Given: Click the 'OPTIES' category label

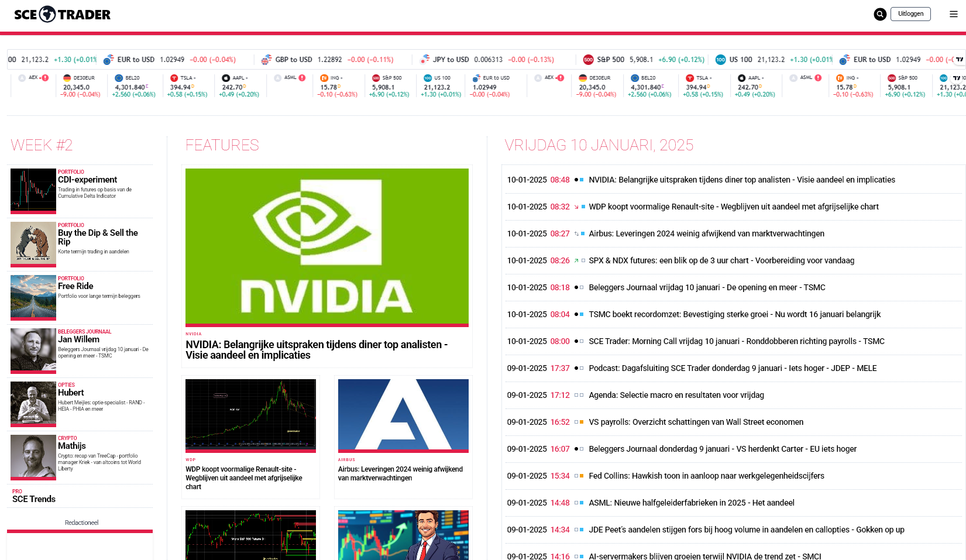Looking at the screenshot, I should click(66, 385).
